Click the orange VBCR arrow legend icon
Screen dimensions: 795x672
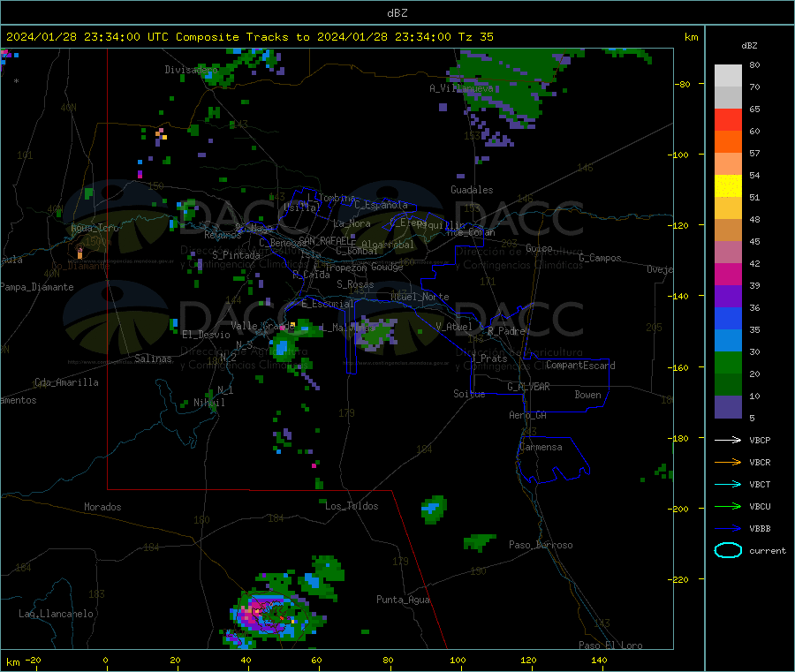[x=728, y=462]
